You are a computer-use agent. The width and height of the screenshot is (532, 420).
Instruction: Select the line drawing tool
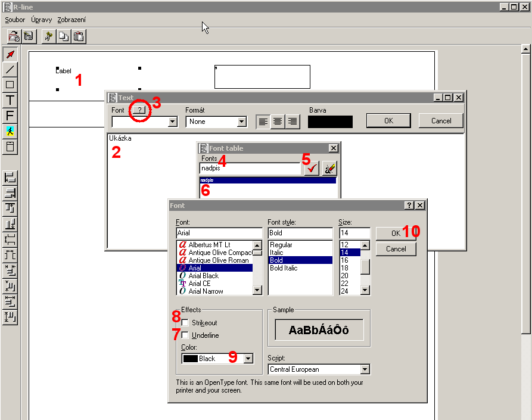click(10, 70)
